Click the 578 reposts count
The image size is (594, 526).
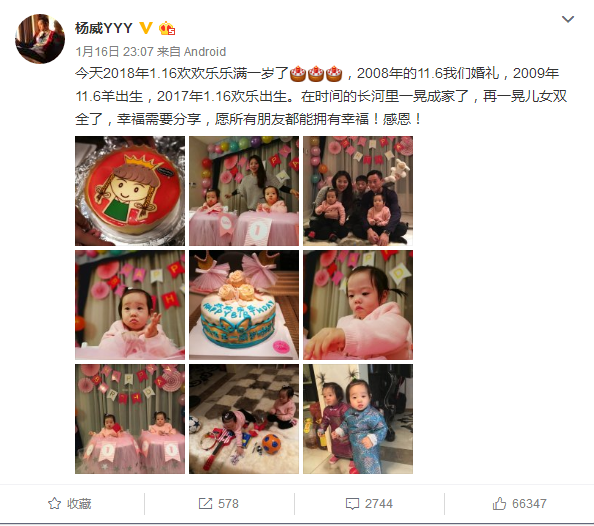[x=228, y=504]
